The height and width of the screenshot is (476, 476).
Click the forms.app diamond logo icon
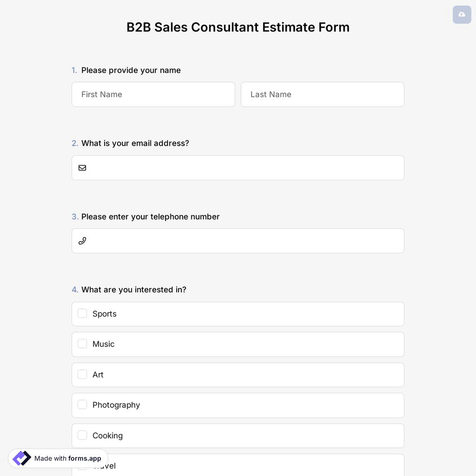(x=21, y=458)
